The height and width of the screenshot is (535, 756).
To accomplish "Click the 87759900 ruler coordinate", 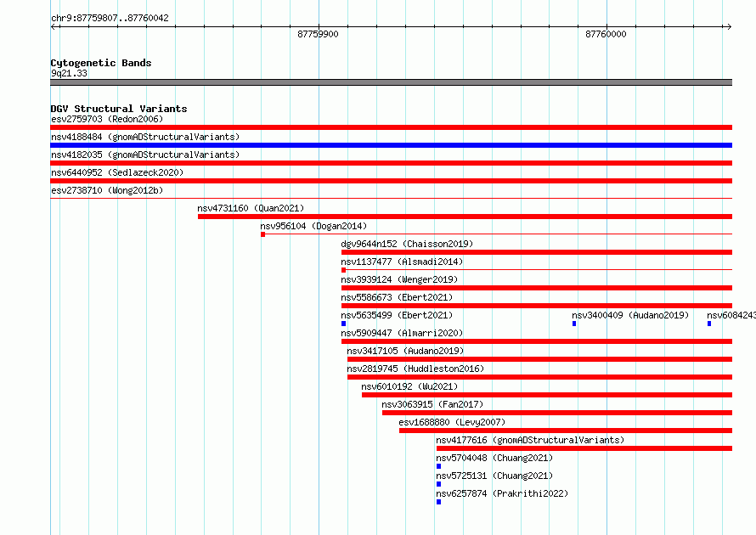I will 318,34.
